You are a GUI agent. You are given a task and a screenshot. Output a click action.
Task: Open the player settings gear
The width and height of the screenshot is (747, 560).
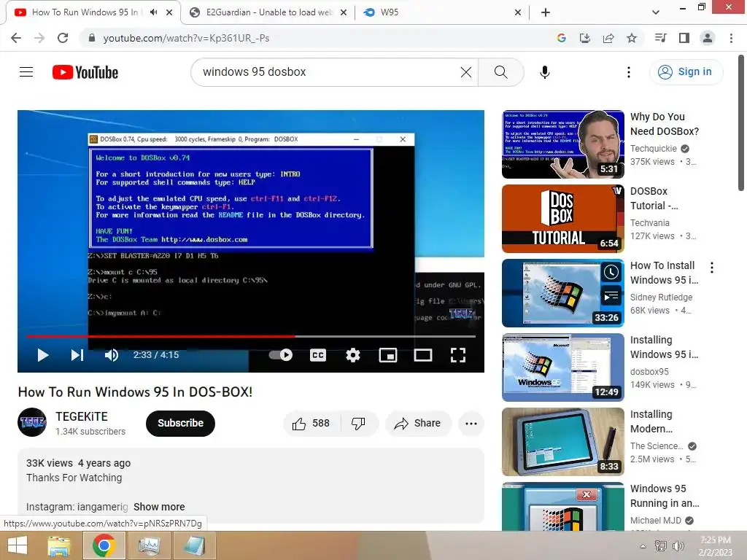click(x=353, y=355)
